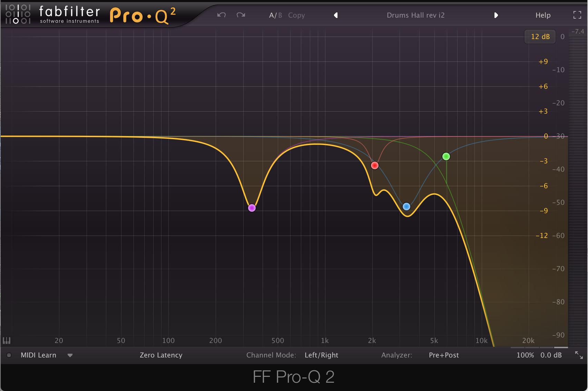Go to the previous preset with the left arrow

coord(336,15)
